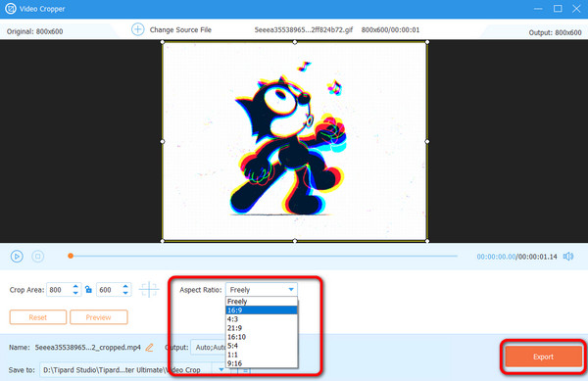
Task: Decrease crop width 800 stepper
Action: 75,293
